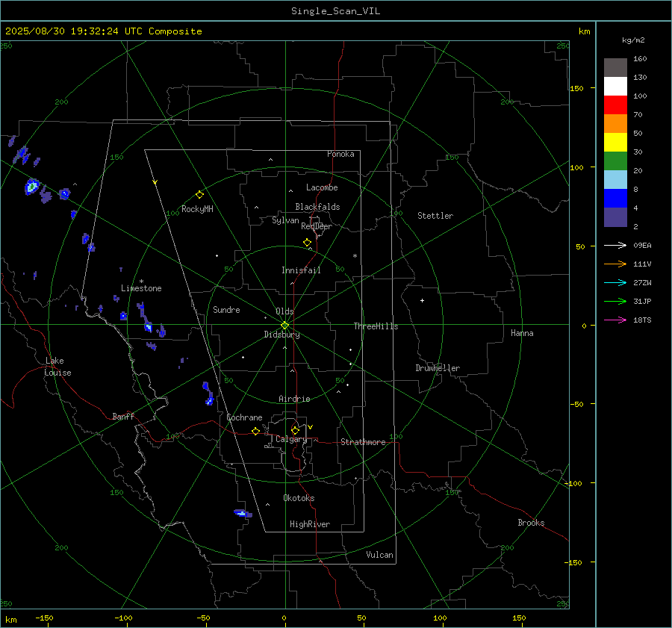
Task: Click the green 31JP arrow legend icon
Action: coord(615,302)
